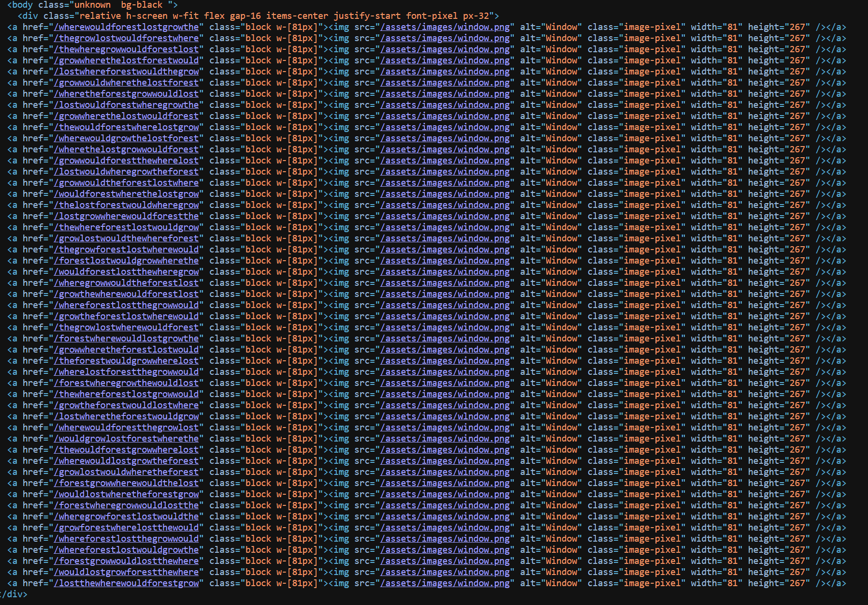Visit the /growtheforestwouldlostwhere href link
Image resolution: width=868 pixels, height=605 pixels.
click(126, 405)
